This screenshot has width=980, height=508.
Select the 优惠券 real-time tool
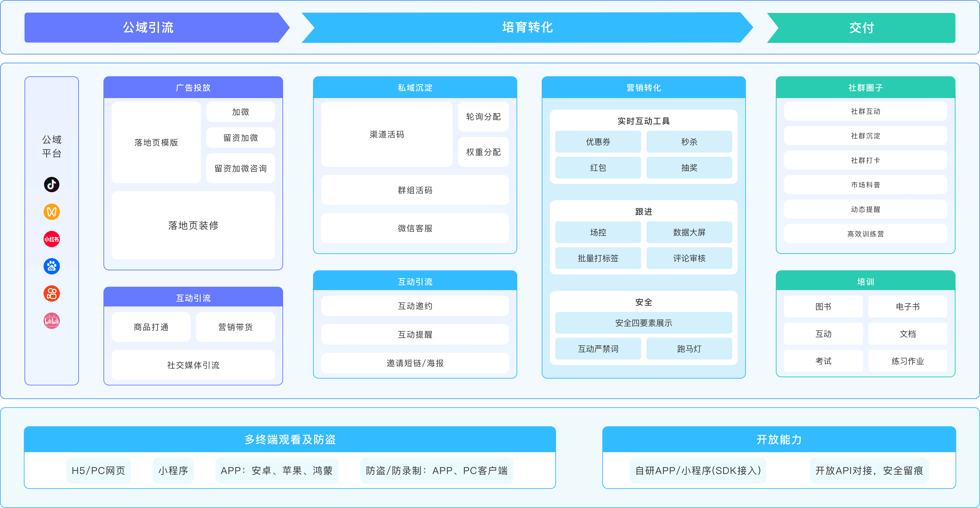pyautogui.click(x=598, y=142)
